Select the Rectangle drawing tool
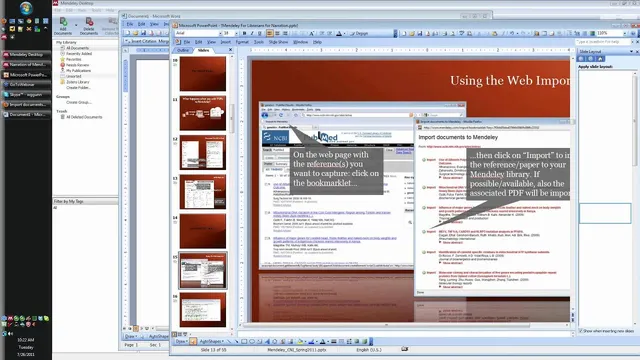The height and width of the screenshot is (360, 640). pyautogui.click(x=244, y=342)
